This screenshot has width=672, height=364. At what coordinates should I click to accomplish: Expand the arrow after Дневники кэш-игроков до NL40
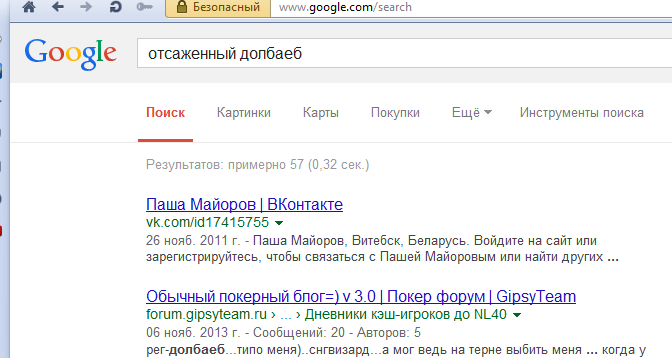click(517, 315)
